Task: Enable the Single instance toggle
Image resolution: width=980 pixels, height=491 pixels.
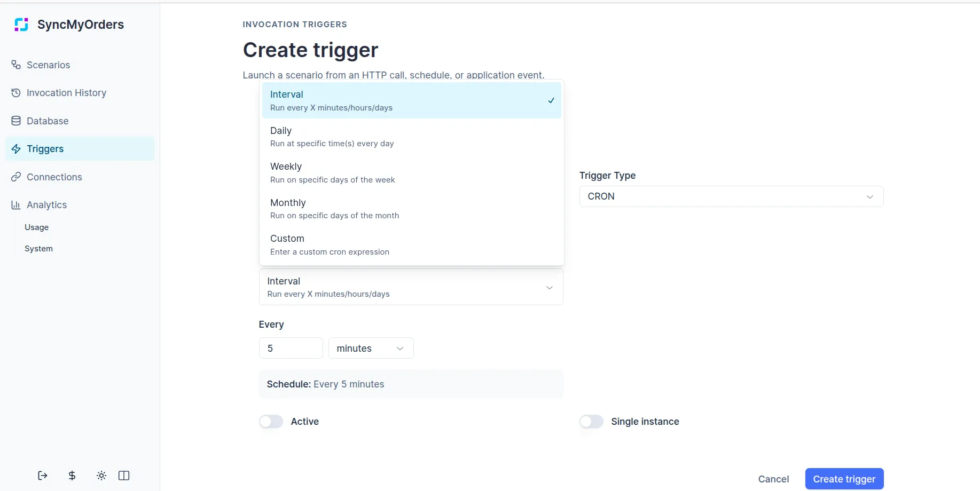Action: [x=591, y=421]
